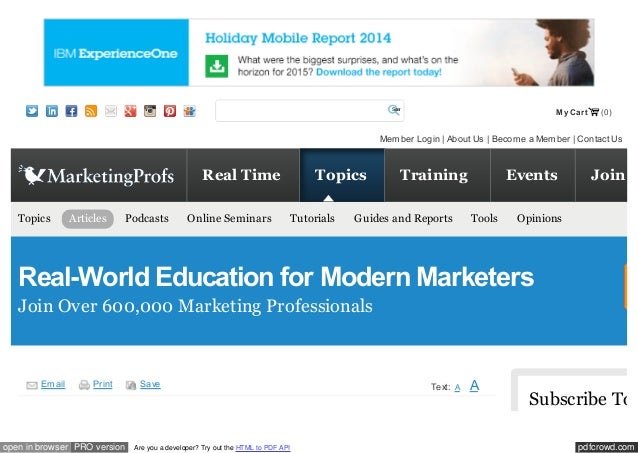Click the Holiday Mobile Report 2014 headline
Image resolution: width=638 pixels, height=453 pixels.
[298, 38]
